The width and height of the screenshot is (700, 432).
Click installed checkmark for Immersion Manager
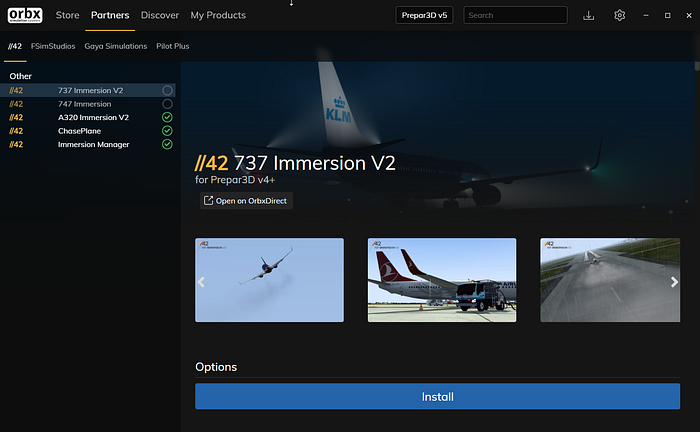pos(167,144)
